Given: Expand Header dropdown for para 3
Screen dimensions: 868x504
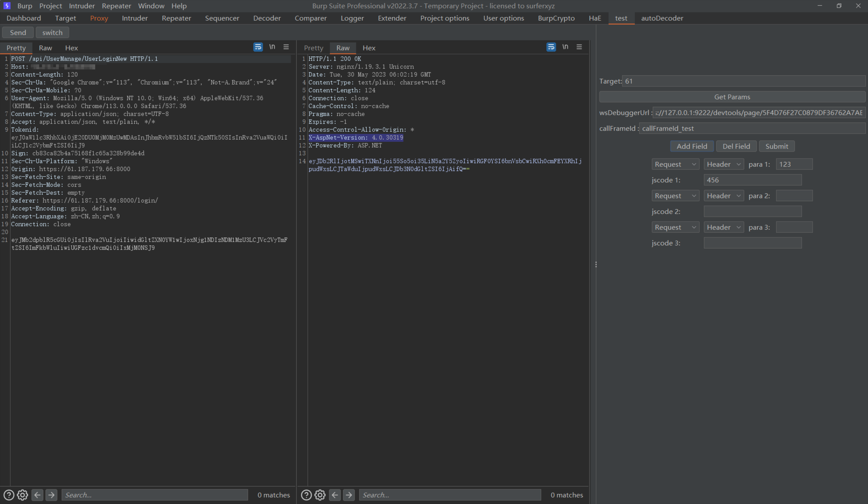Looking at the screenshot, I should pyautogui.click(x=723, y=227).
